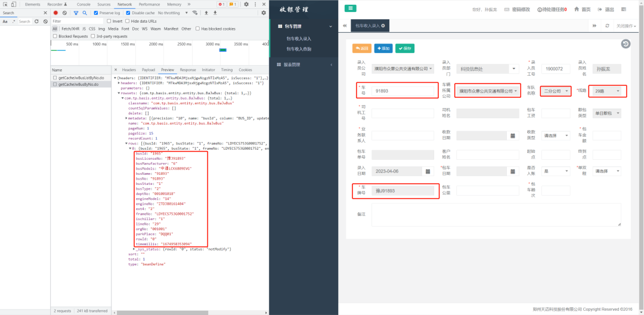The image size is (644, 315).
Task: Open network conditions wifi icon
Action: click(194, 13)
